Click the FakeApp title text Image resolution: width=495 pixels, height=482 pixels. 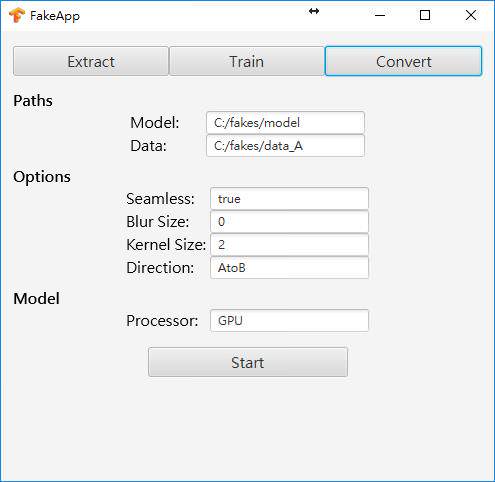click(55, 16)
